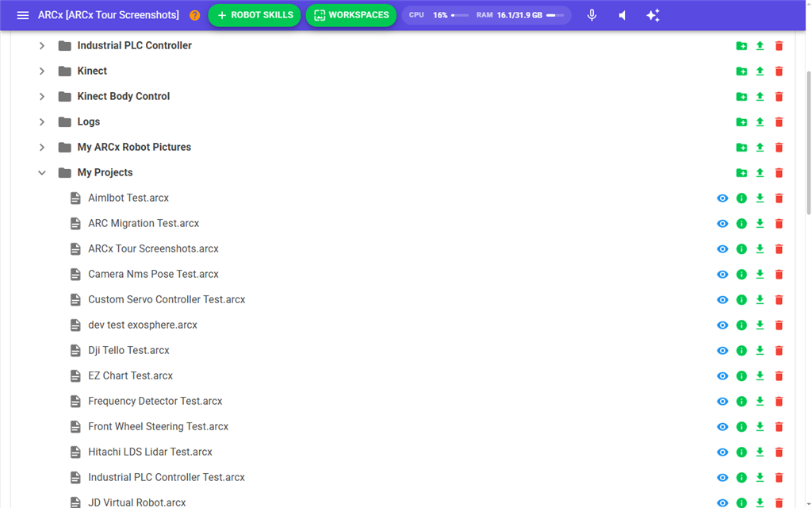Viewport: 812px width, 508px height.
Task: Click the vertical scrollbar thumb
Action: [x=808, y=143]
